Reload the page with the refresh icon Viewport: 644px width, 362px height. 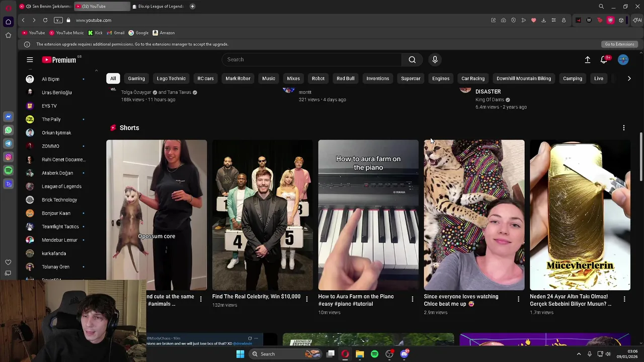pyautogui.click(x=45, y=20)
